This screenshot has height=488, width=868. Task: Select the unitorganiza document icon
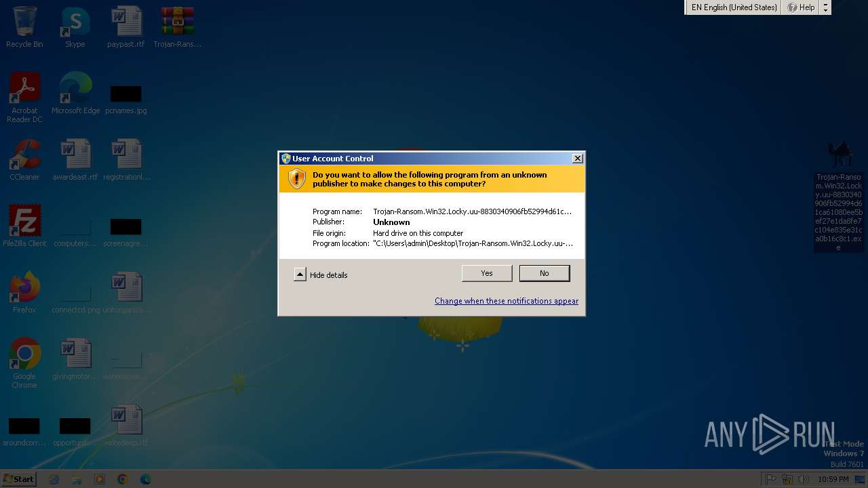coord(126,292)
